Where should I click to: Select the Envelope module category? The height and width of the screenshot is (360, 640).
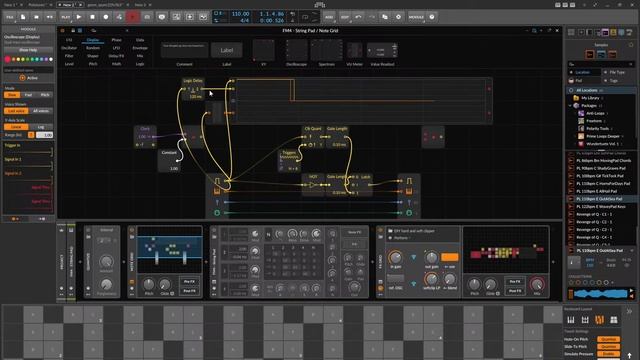[x=140, y=48]
